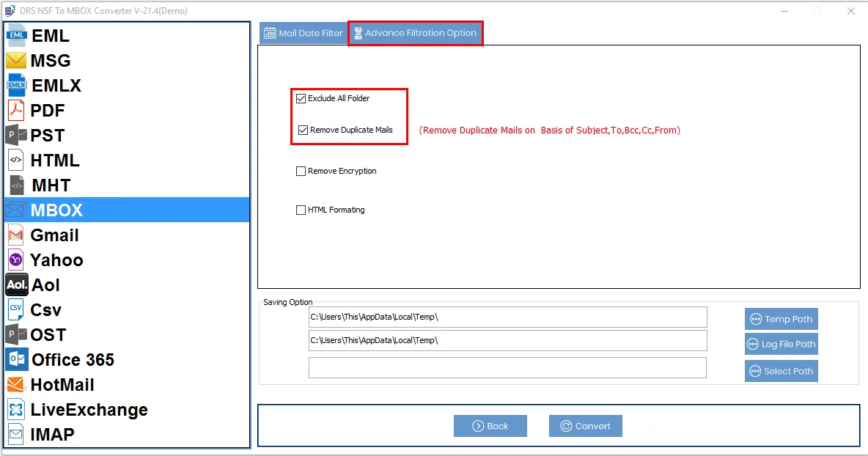Image resolution: width=868 pixels, height=456 pixels.
Task: Select the OST Outlook icon
Action: coord(16,334)
